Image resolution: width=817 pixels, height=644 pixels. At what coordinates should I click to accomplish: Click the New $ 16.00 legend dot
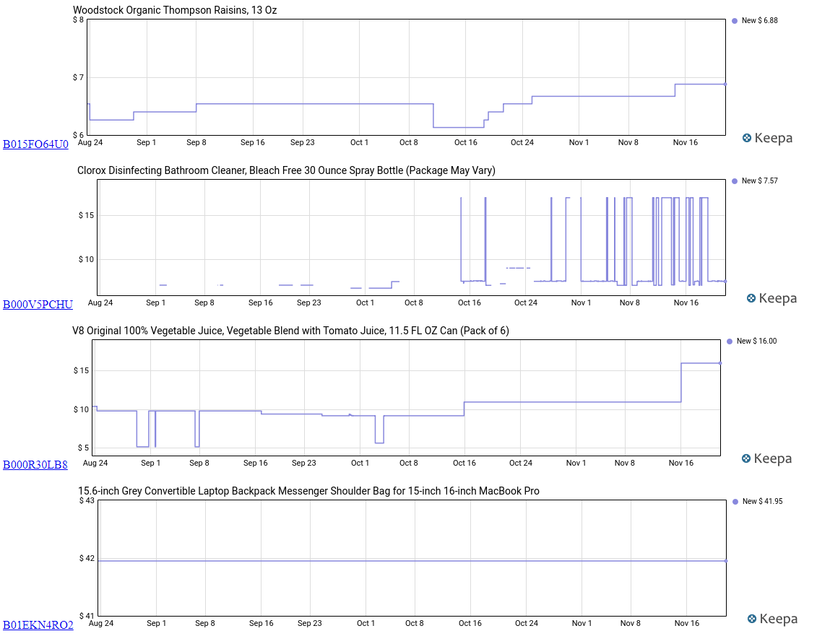point(730,341)
